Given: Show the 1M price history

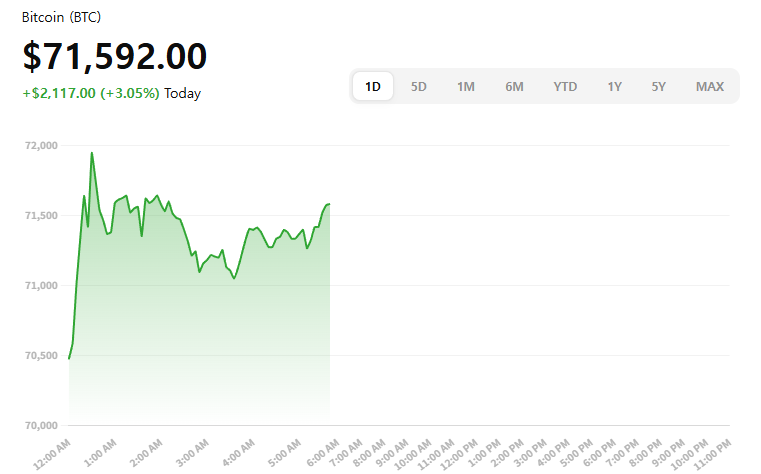Looking at the screenshot, I should (466, 86).
